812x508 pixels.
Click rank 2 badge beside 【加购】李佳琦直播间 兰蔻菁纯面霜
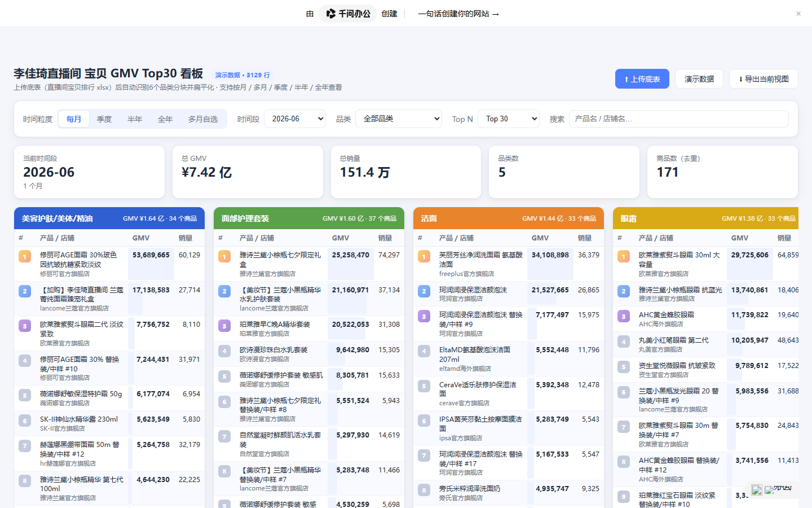click(x=25, y=291)
